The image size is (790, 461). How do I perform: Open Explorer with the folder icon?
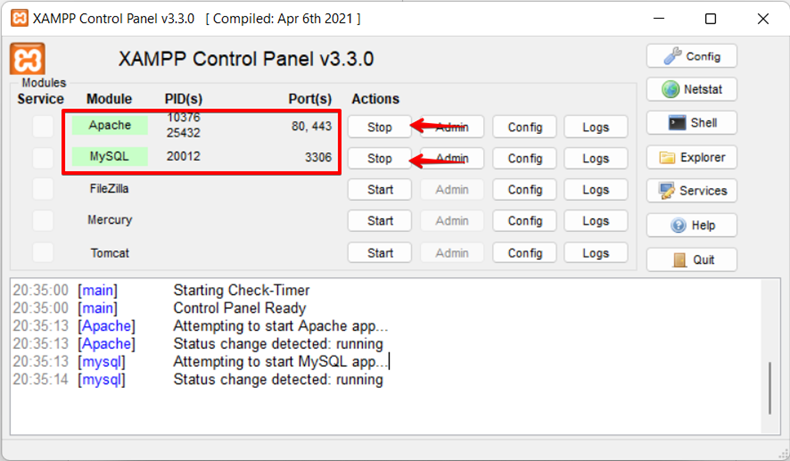pyautogui.click(x=692, y=157)
